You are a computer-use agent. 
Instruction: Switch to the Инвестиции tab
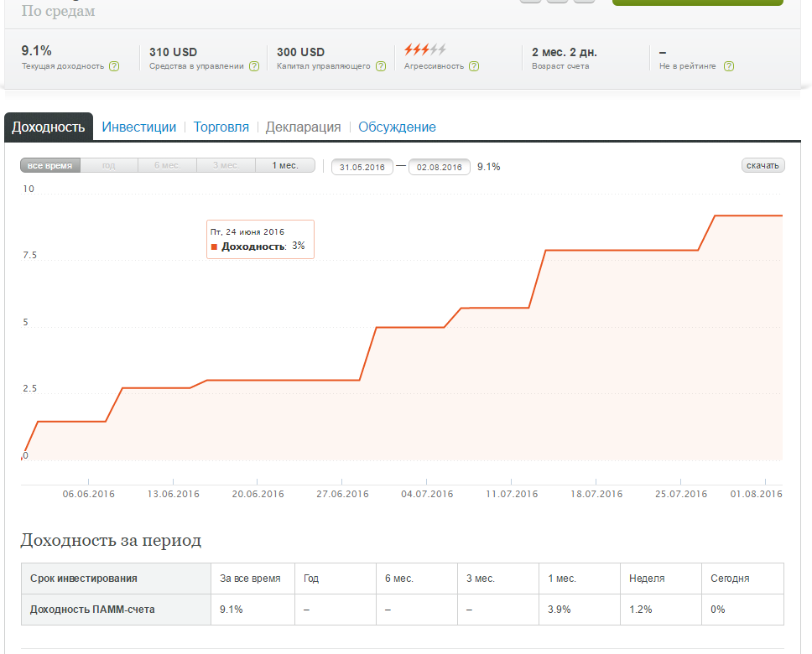point(138,127)
